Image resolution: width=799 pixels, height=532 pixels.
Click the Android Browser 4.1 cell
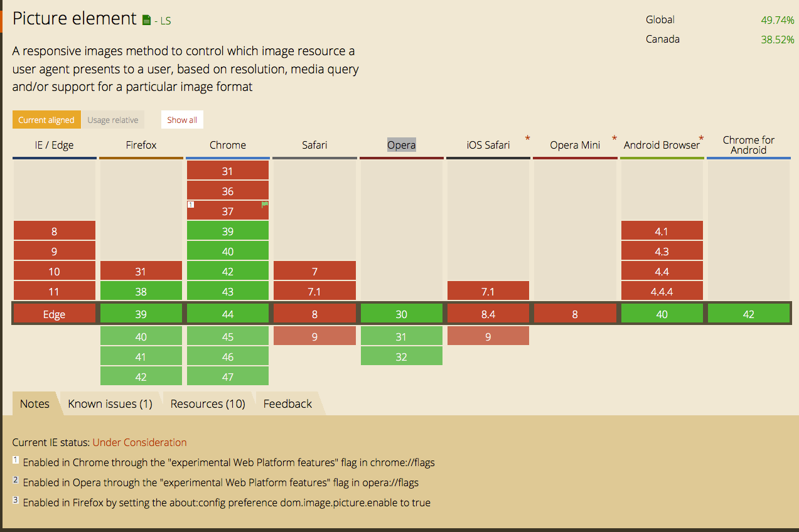tap(662, 231)
